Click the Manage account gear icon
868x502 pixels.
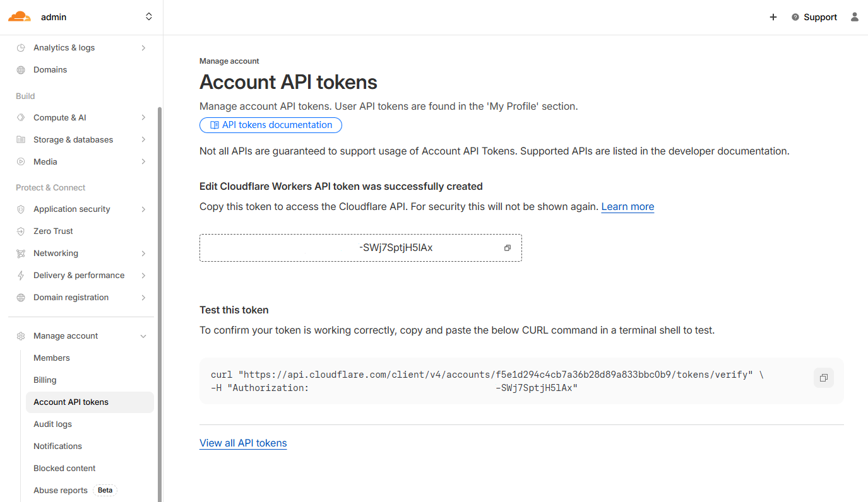(21, 336)
